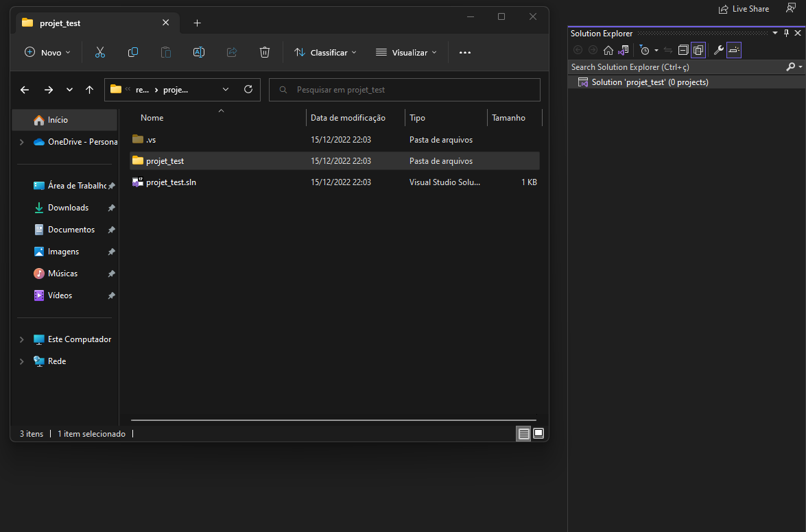Click Copy icon in File Explorer toolbar
This screenshot has width=806, height=532.
(x=132, y=52)
